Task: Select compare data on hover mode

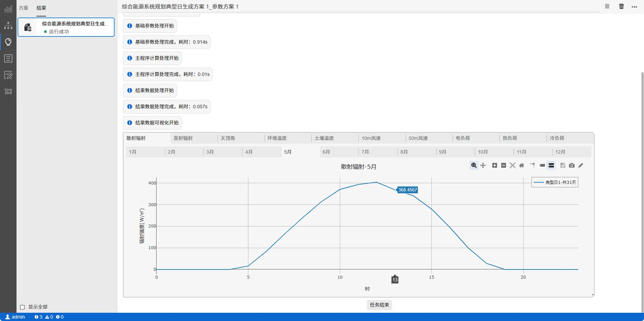Action: (x=551, y=165)
